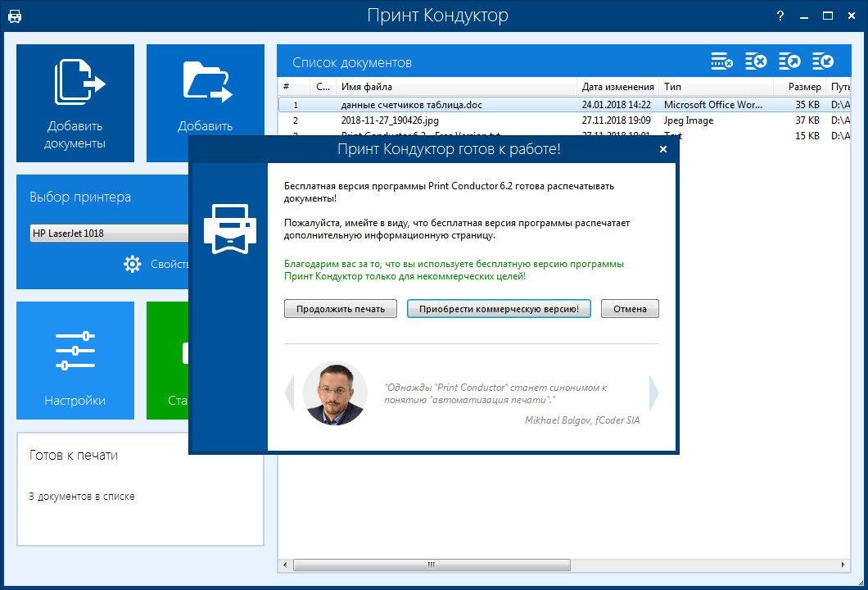
Task: Close the 'Принт Кондуктор готов к работе' dialog
Action: point(663,149)
